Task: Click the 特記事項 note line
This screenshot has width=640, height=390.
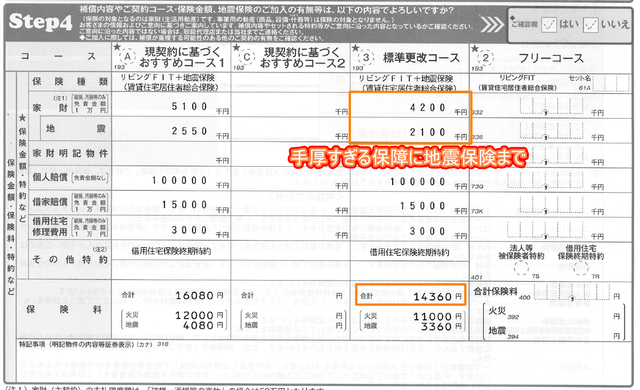Action: (94, 345)
